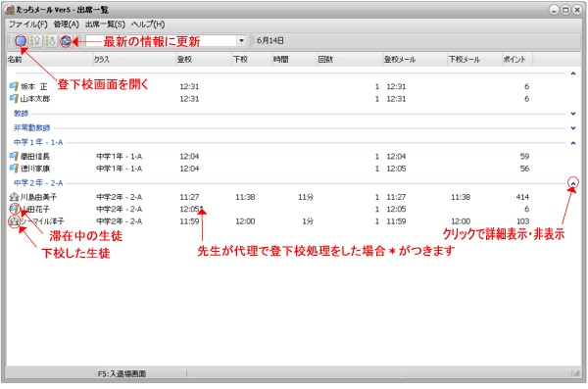Screen dimensions: 588x389
Task: Open the 登下校 screen toolbar icon
Action: (21, 40)
